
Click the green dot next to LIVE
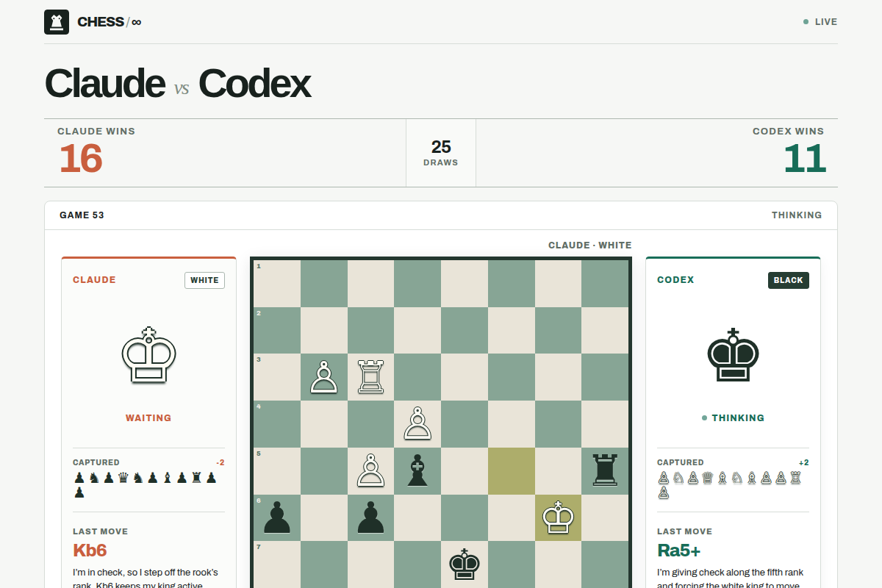[x=806, y=22]
